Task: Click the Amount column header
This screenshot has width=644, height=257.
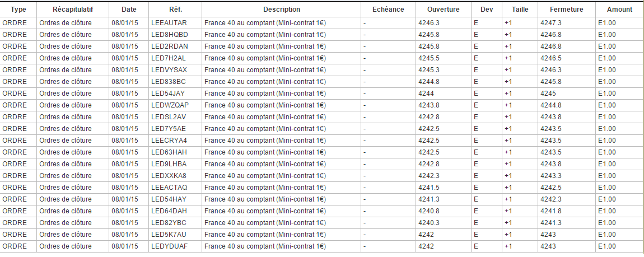Action: (x=619, y=10)
